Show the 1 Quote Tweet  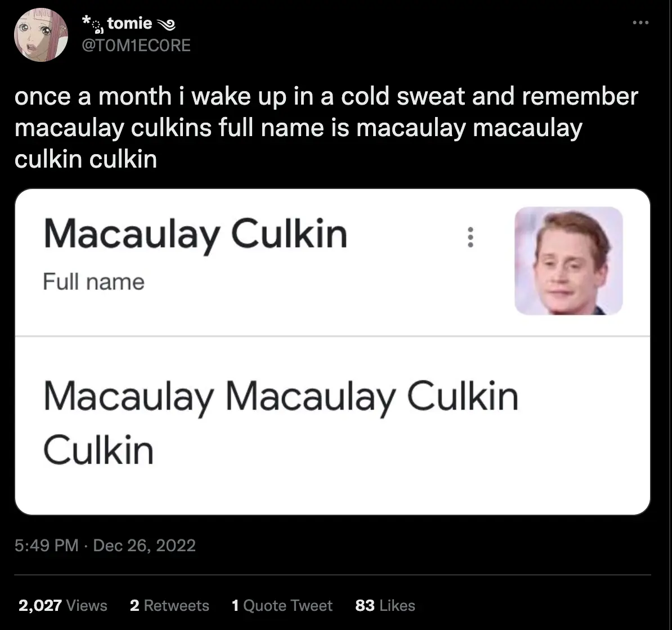click(281, 605)
